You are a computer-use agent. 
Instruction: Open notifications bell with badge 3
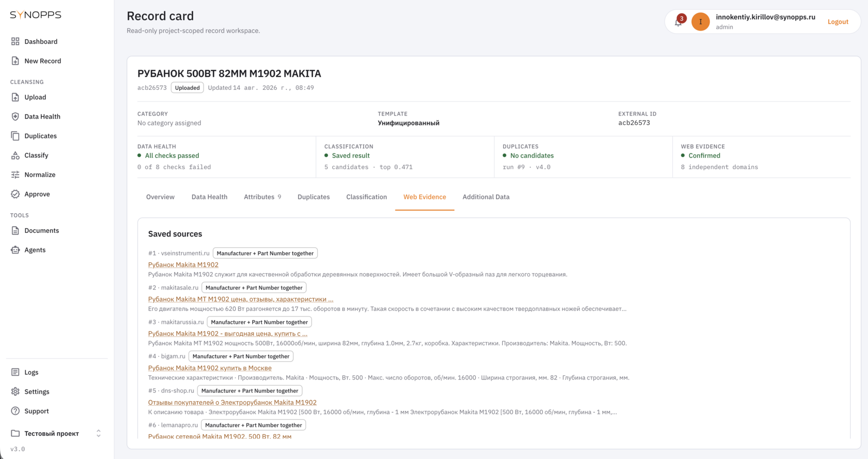point(678,22)
